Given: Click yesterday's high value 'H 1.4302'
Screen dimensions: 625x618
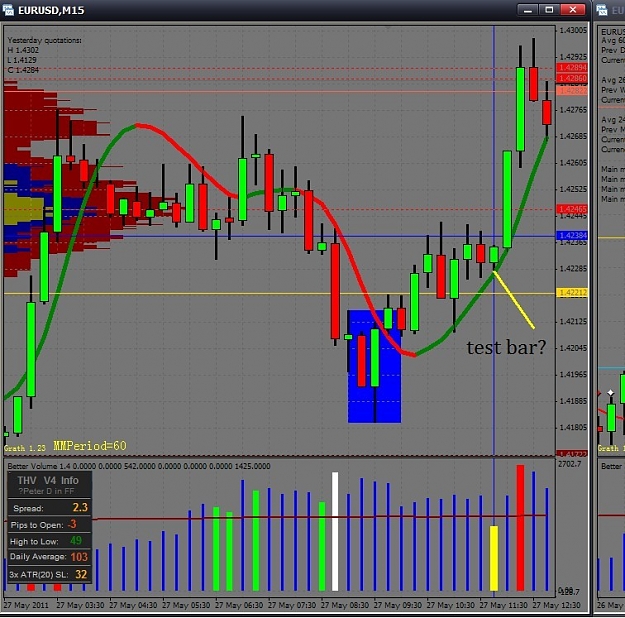Looking at the screenshot, I should [x=23, y=50].
